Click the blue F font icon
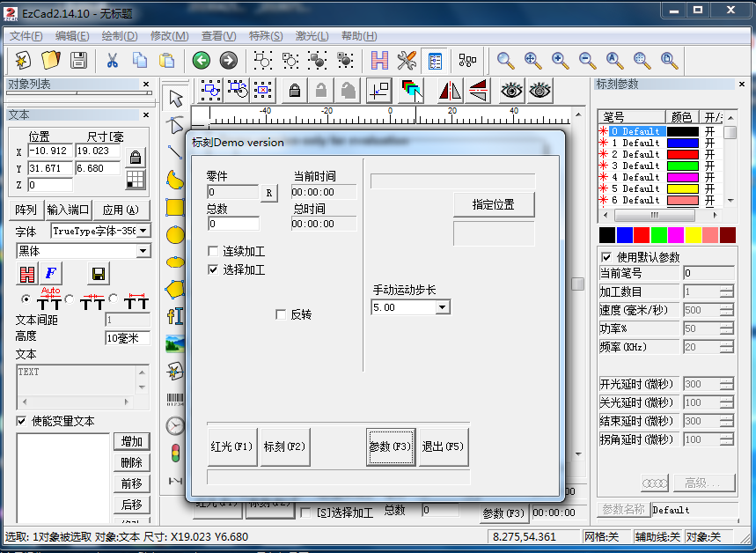This screenshot has width=756, height=553. click(51, 274)
